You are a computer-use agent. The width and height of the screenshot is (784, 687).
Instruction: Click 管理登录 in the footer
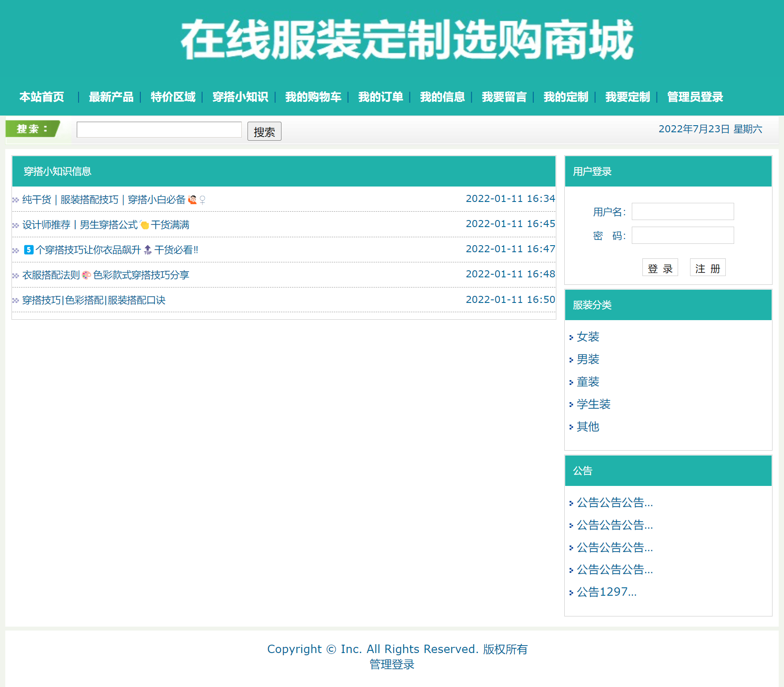(x=392, y=664)
